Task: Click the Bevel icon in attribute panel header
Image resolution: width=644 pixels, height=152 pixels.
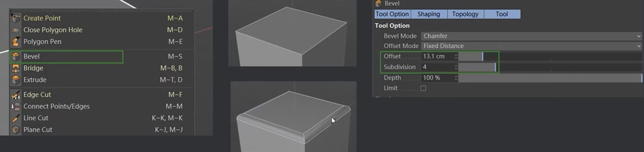Action: pos(379,3)
